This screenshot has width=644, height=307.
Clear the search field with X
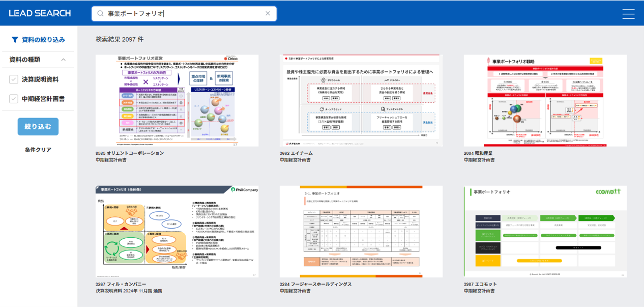[x=268, y=14]
